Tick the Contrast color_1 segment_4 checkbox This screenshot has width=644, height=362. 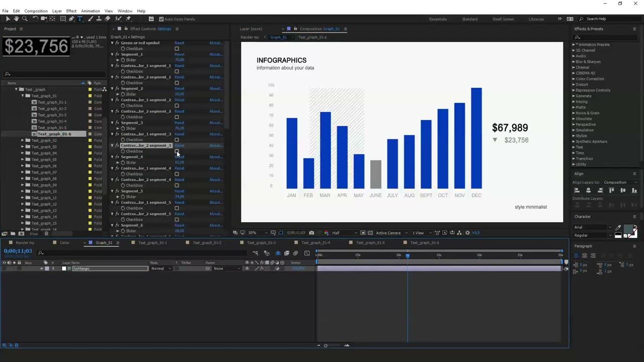click(177, 174)
